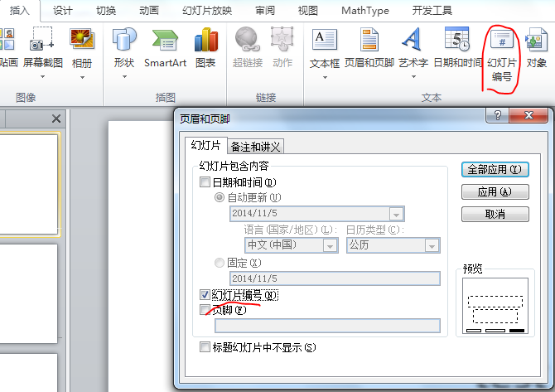
Task: Close the 页眉和页脚 dialog
Action: point(528,115)
